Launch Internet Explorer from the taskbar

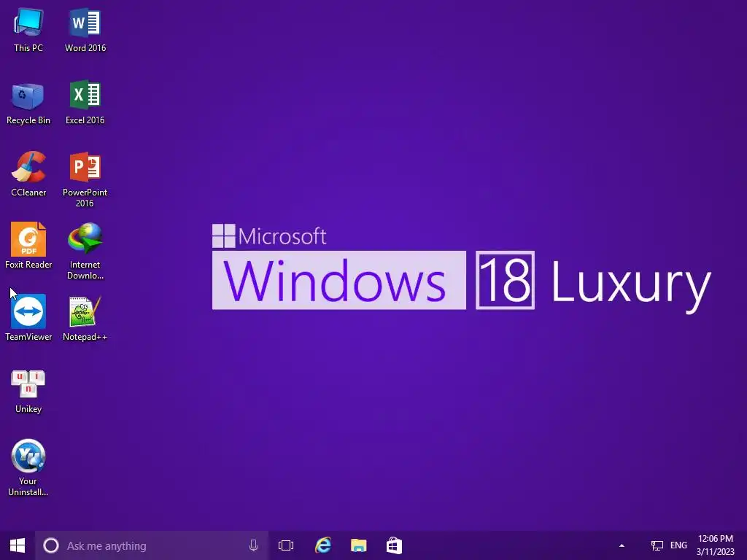pyautogui.click(x=323, y=545)
